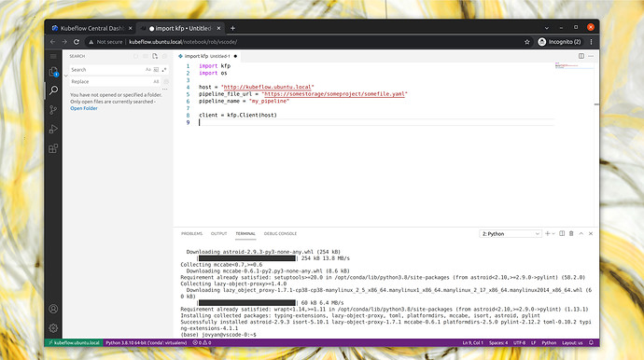The width and height of the screenshot is (644, 360).
Task: Select the Terminal panel tab
Action: pos(245,233)
